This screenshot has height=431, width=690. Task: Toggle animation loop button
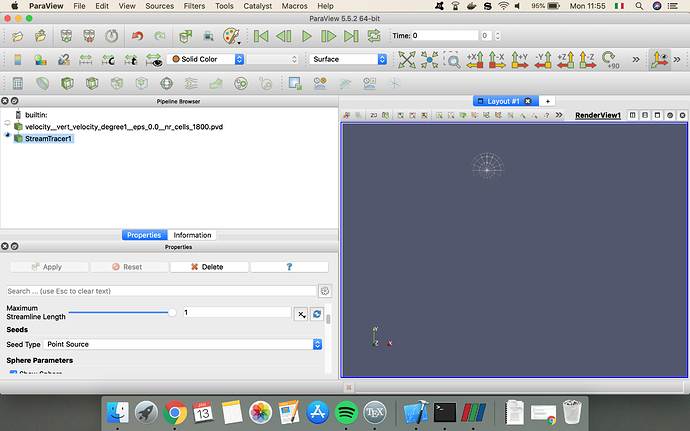(x=374, y=36)
